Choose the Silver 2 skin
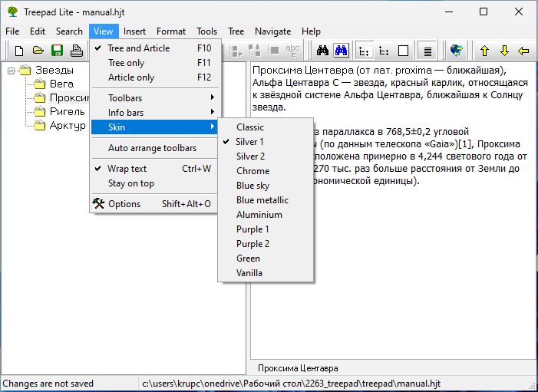Viewport: 538px width, 392px height. [x=266, y=156]
